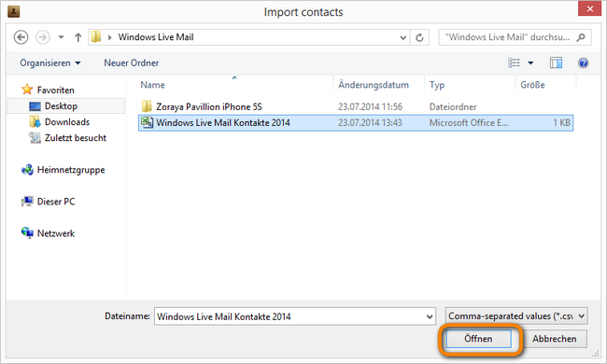The image size is (607, 364).
Task: Change view with the view icon
Action: click(515, 63)
